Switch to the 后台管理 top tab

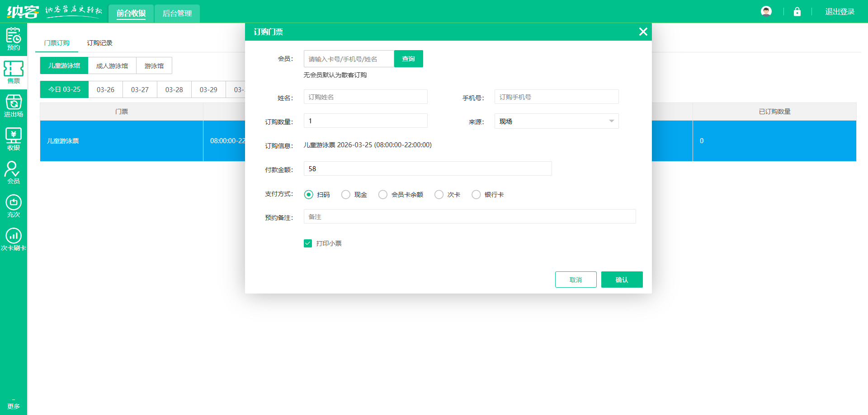click(177, 14)
